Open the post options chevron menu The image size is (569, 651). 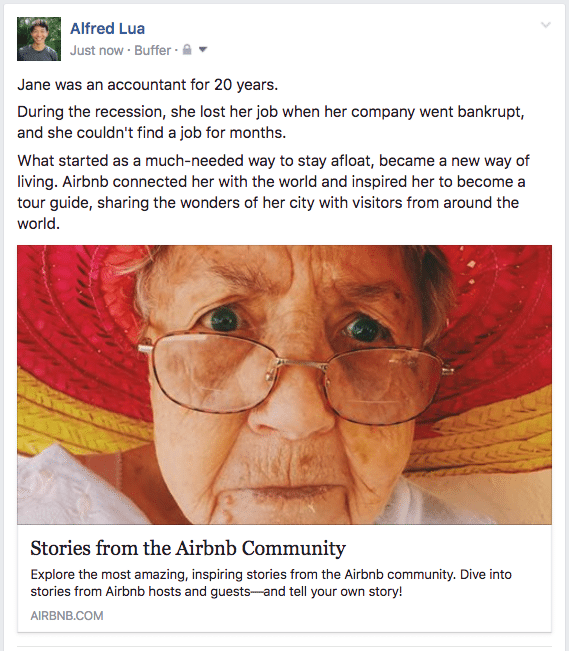(x=546, y=25)
